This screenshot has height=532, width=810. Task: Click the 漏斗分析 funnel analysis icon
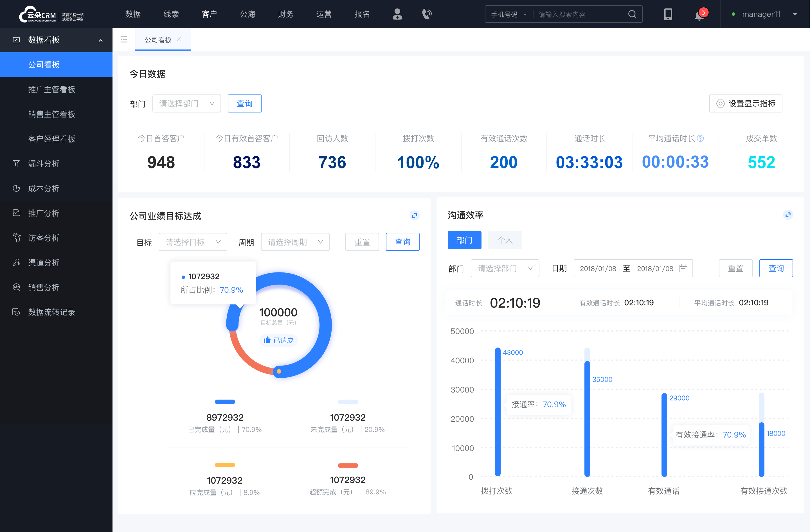click(x=16, y=163)
